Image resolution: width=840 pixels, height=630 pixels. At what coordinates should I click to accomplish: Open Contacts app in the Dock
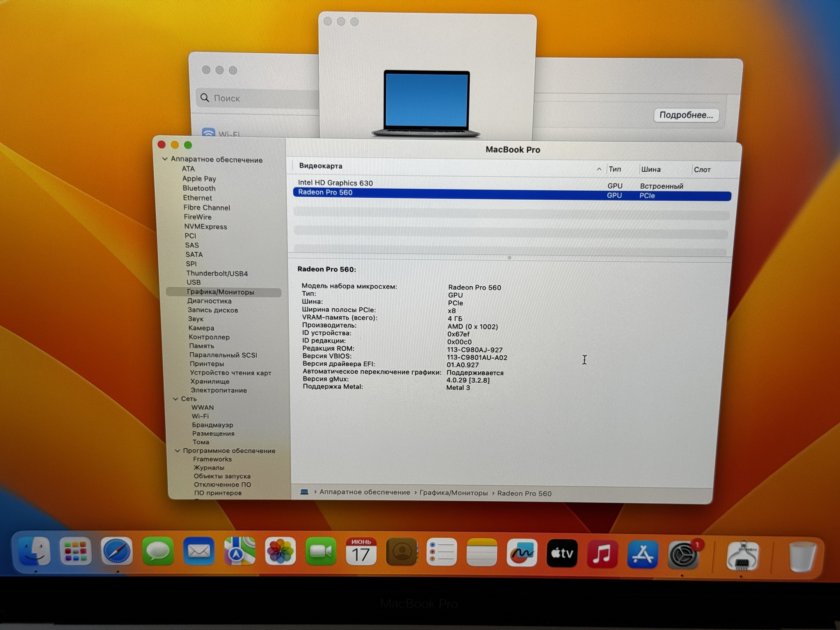pos(402,552)
